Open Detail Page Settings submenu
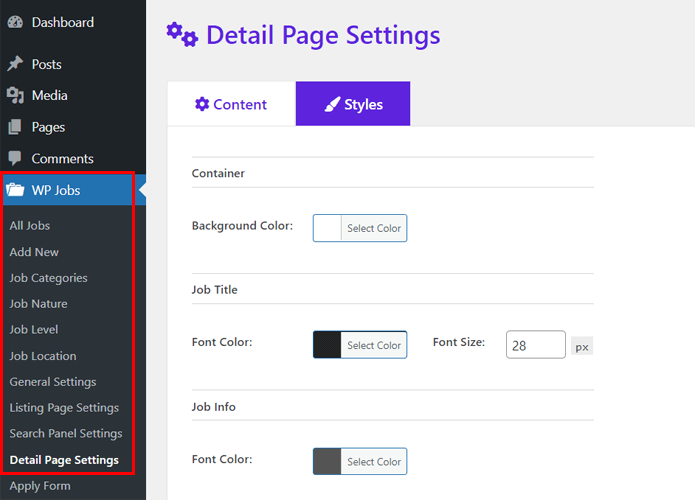 [64, 460]
